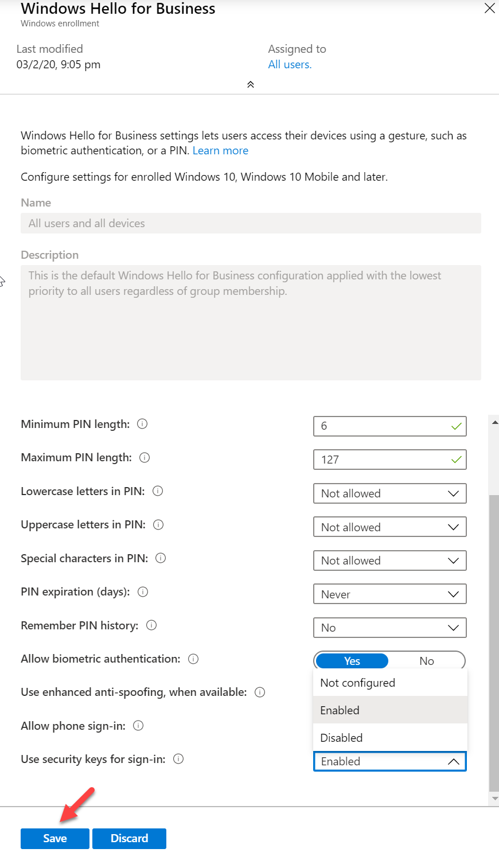Click info icon for enhanced anti-spoofing
This screenshot has height=868, width=499.
coord(260,692)
